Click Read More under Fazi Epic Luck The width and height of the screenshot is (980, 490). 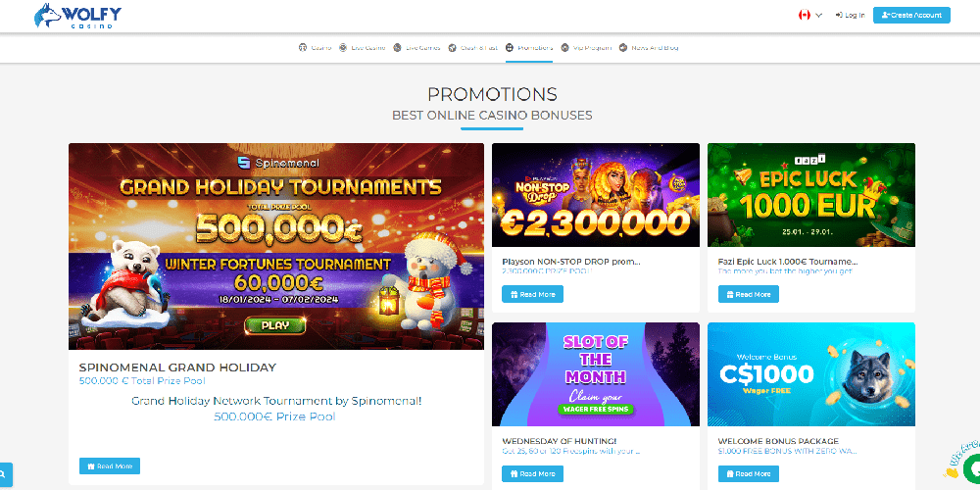(748, 294)
